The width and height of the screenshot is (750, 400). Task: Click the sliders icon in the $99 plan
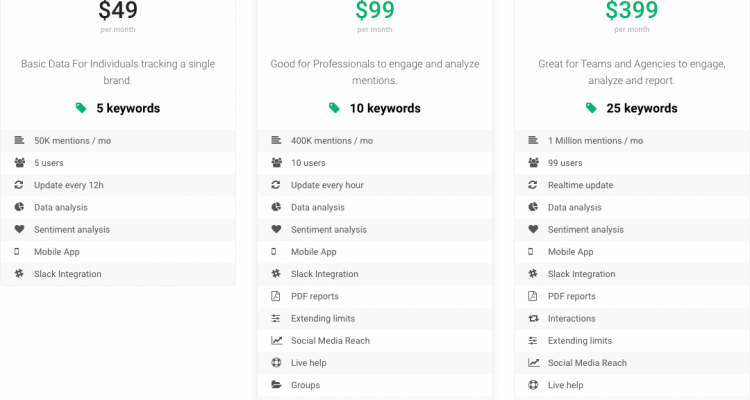[x=276, y=318]
